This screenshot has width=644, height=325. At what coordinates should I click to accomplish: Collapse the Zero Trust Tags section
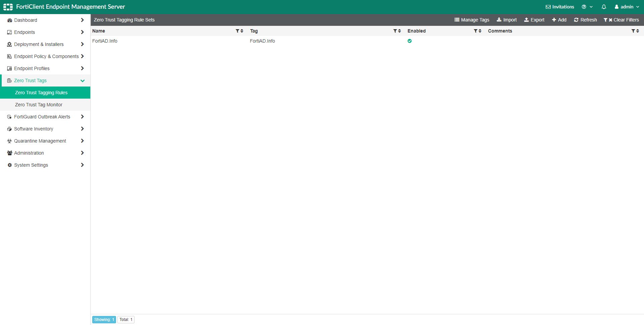point(83,80)
